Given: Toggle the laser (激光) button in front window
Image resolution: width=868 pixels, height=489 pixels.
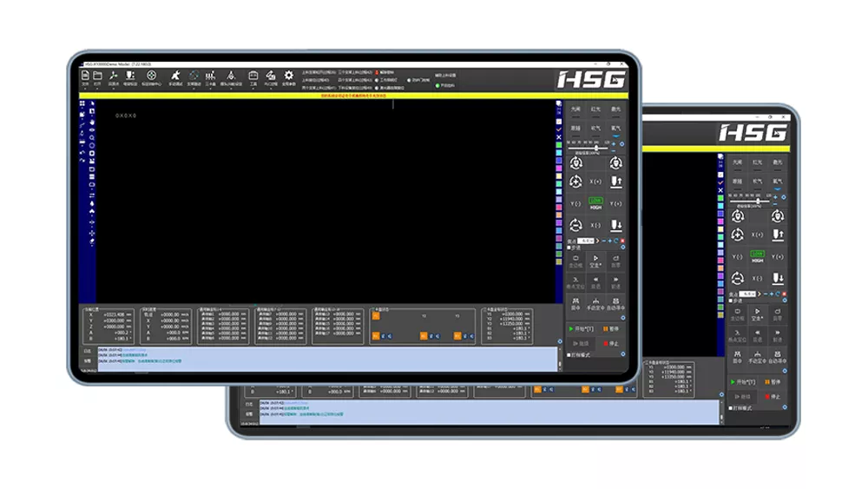Looking at the screenshot, I should pos(615,110).
